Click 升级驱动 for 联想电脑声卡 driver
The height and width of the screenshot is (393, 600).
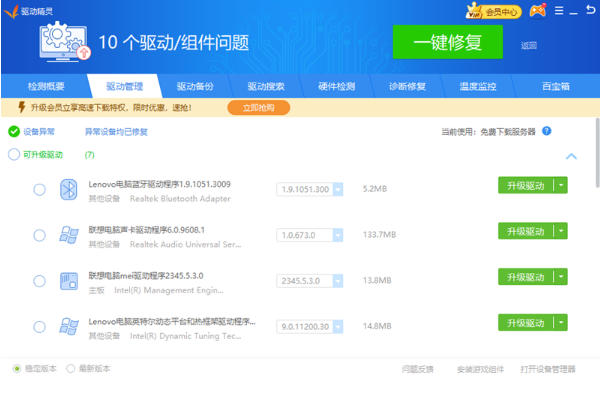[526, 231]
